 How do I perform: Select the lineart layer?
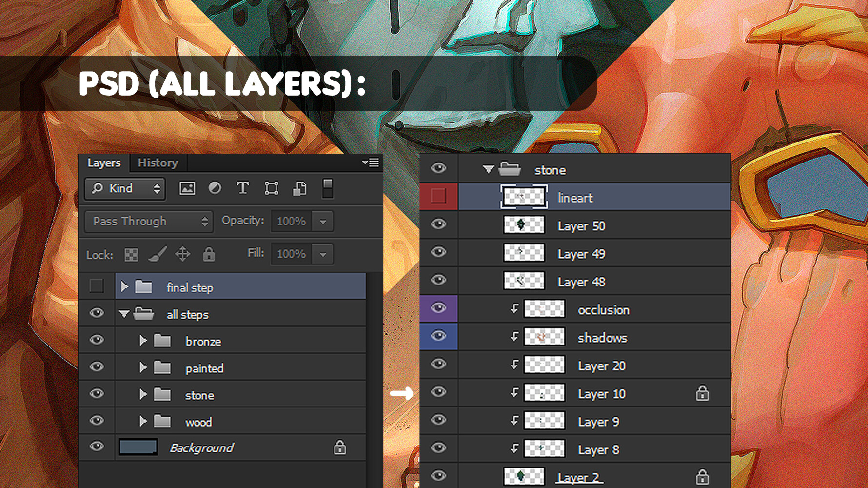[575, 197]
